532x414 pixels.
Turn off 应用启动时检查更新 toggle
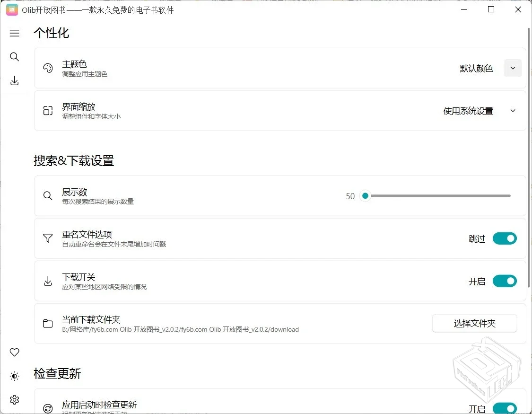click(505, 408)
